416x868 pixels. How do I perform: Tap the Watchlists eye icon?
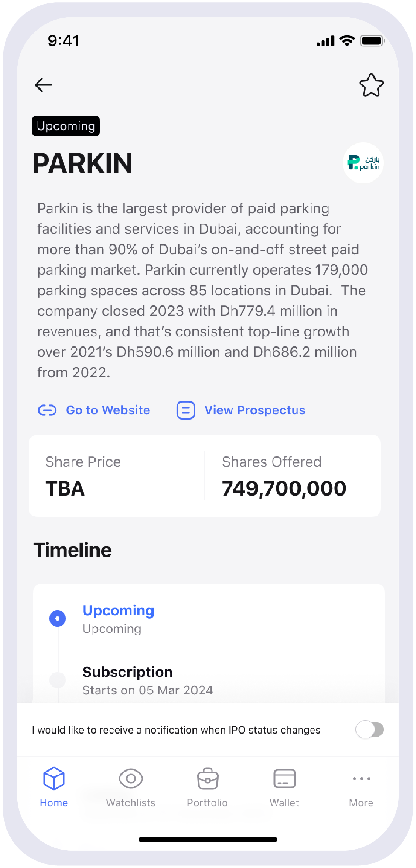(x=131, y=778)
